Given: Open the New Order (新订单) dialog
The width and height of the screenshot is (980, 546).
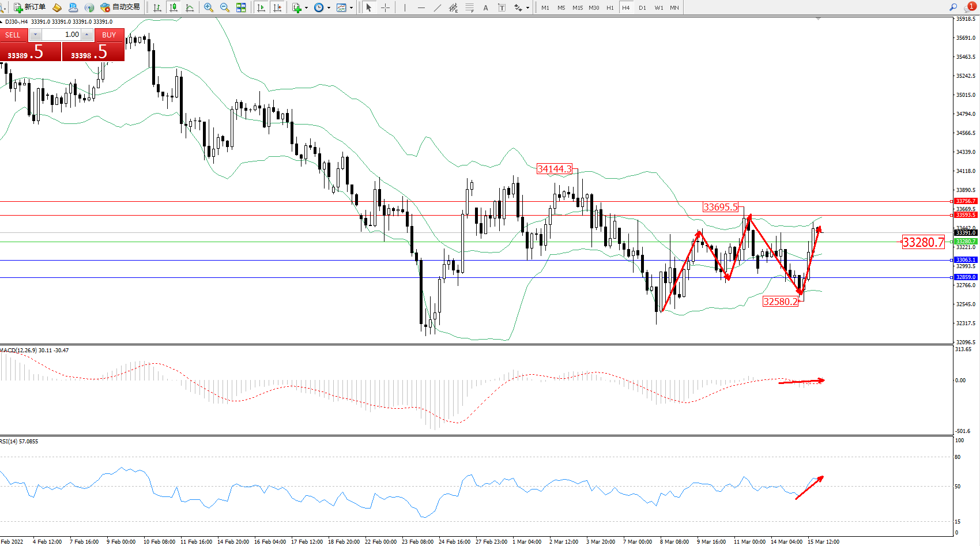Looking at the screenshot, I should tap(29, 7).
